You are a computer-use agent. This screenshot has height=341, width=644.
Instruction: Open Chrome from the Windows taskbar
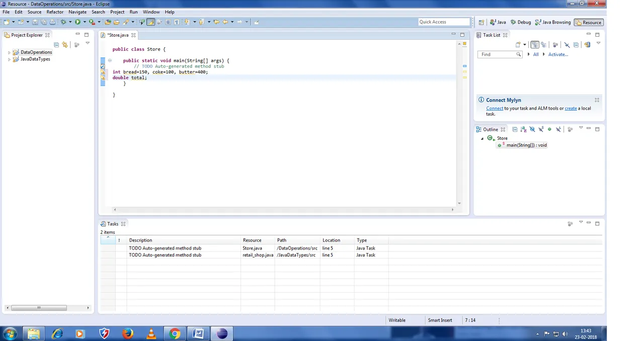pyautogui.click(x=175, y=333)
